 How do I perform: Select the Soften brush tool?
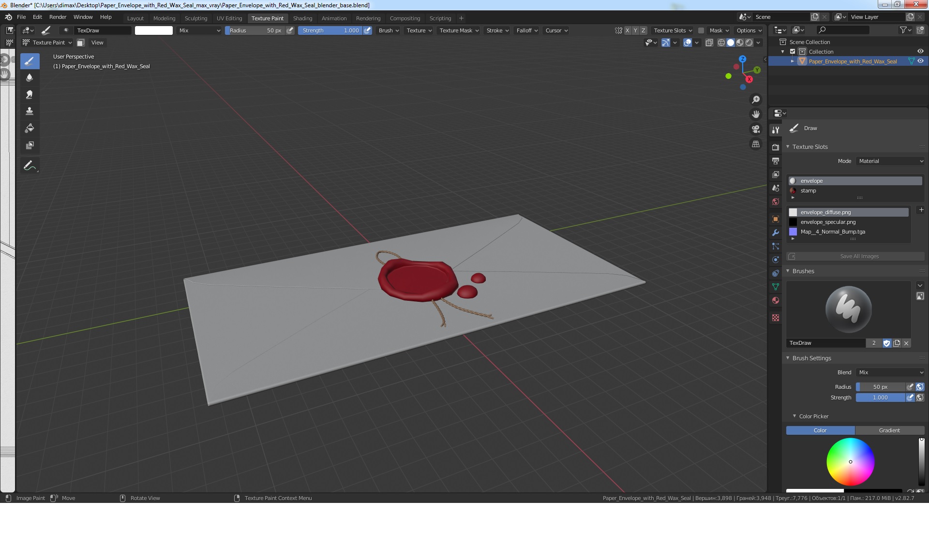pyautogui.click(x=30, y=77)
